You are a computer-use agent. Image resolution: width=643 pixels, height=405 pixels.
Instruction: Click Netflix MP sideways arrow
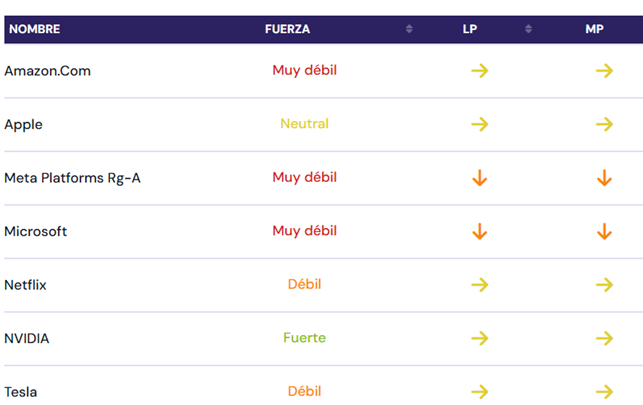click(x=603, y=285)
